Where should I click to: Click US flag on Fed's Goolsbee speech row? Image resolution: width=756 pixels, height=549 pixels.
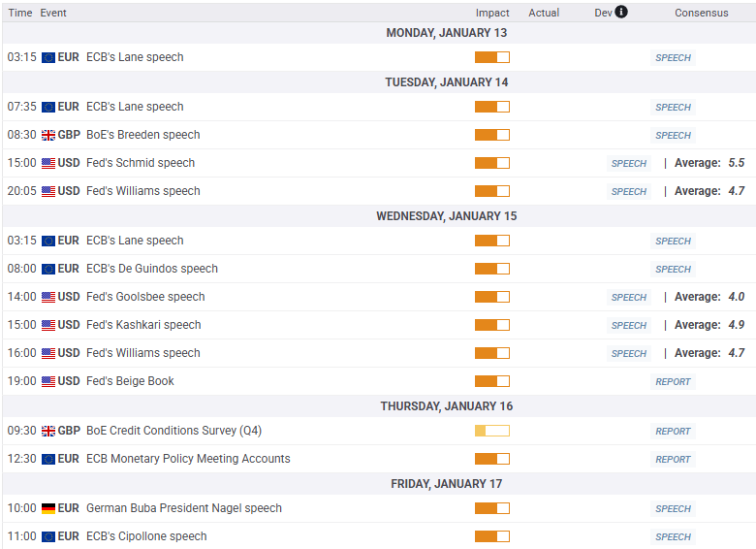click(48, 297)
